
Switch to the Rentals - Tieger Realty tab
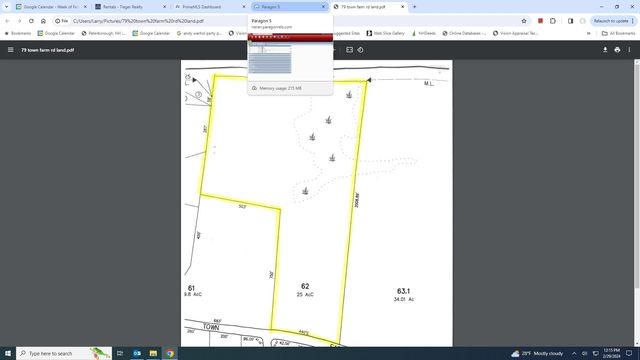[x=130, y=7]
